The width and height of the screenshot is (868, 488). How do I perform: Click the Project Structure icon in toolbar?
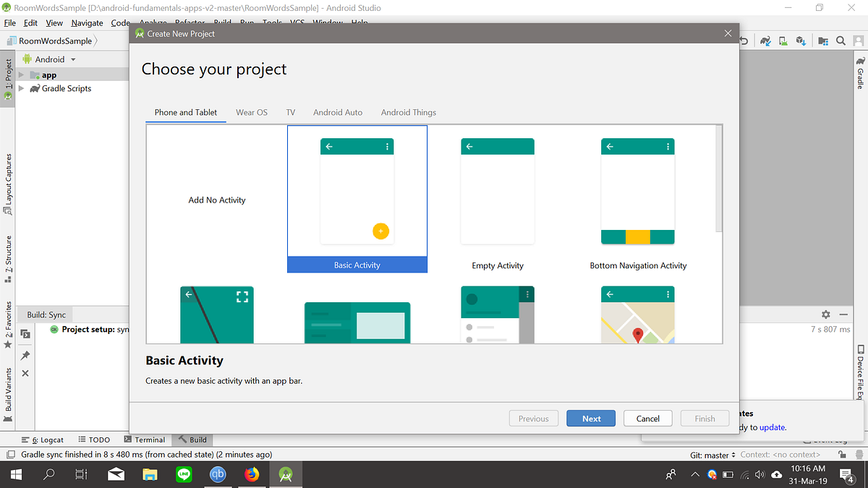click(x=823, y=40)
